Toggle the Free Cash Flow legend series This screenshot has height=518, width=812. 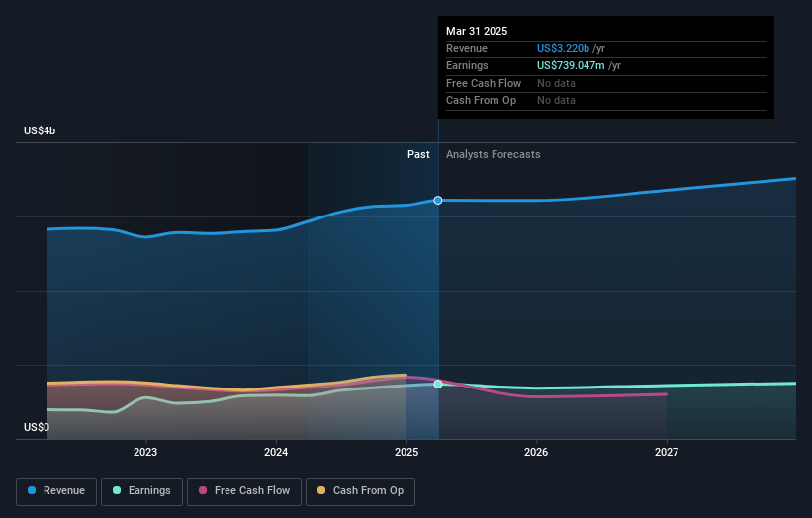[244, 491]
